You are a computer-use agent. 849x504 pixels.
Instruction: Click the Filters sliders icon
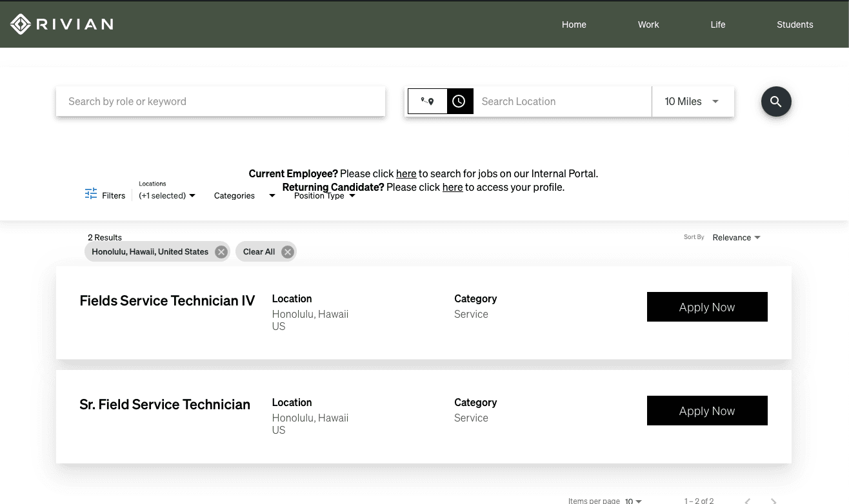pos(91,194)
